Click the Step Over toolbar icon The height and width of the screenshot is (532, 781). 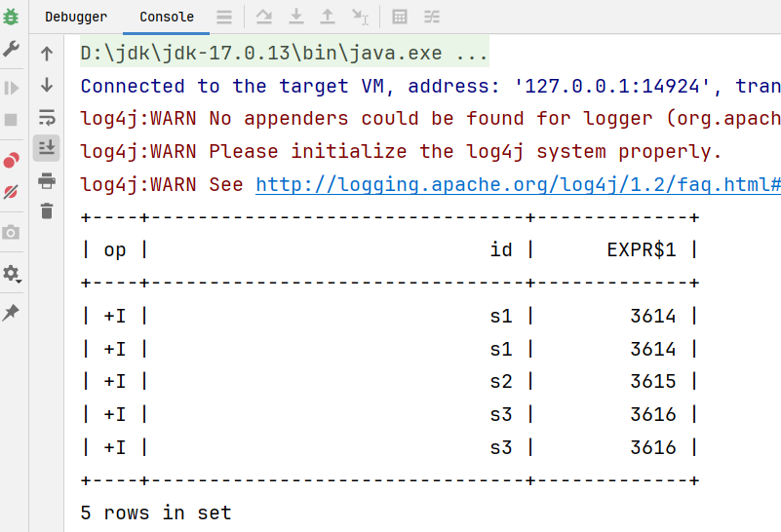pos(264,17)
